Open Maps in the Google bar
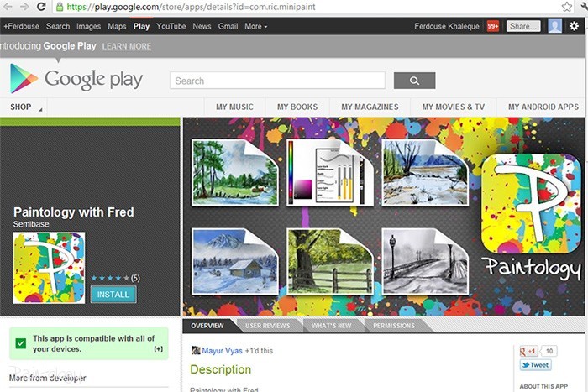 (x=117, y=26)
